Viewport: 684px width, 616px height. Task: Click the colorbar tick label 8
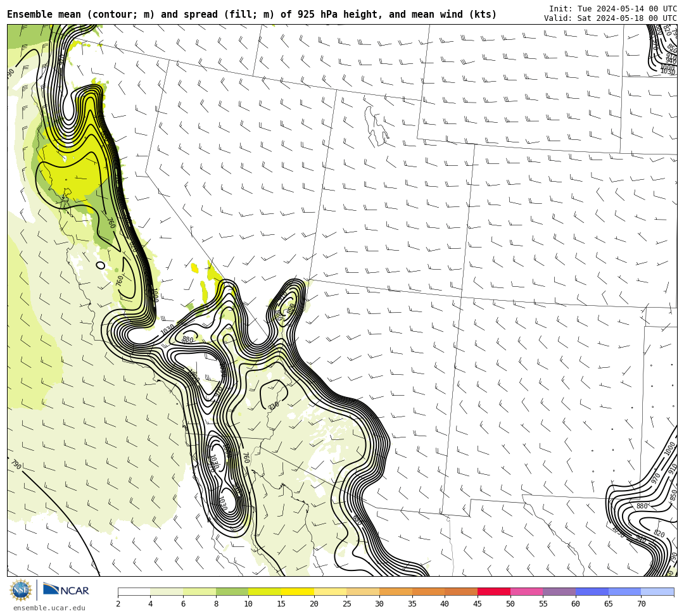click(216, 604)
